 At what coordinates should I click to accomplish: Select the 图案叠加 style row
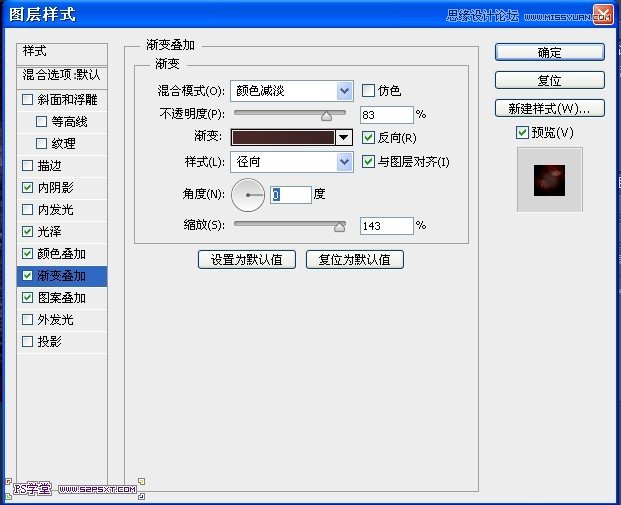[62, 297]
